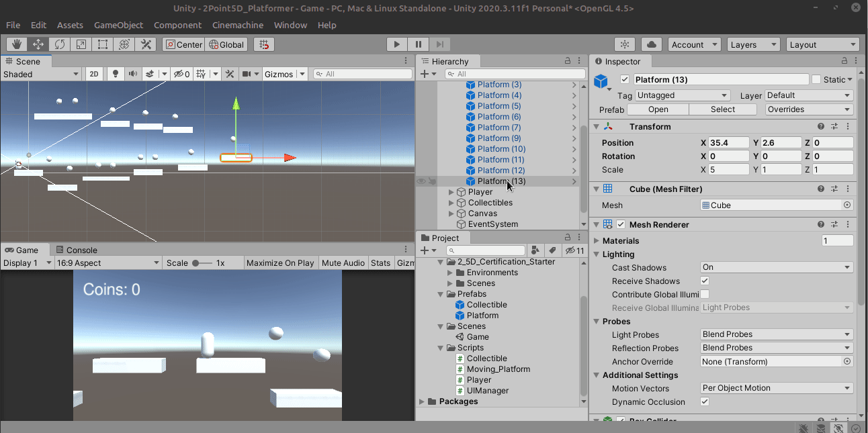
Task: Open the custom editor tools icon
Action: [x=146, y=44]
